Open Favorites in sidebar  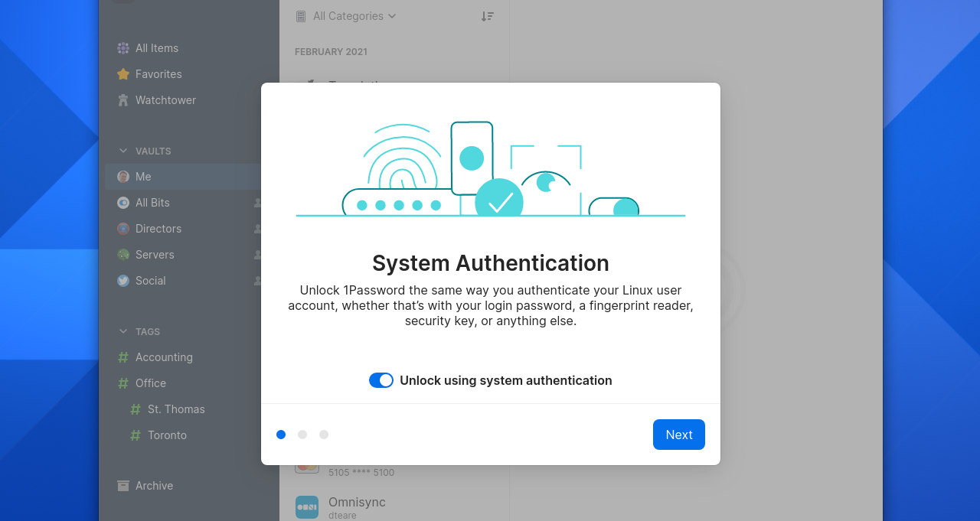pos(158,74)
